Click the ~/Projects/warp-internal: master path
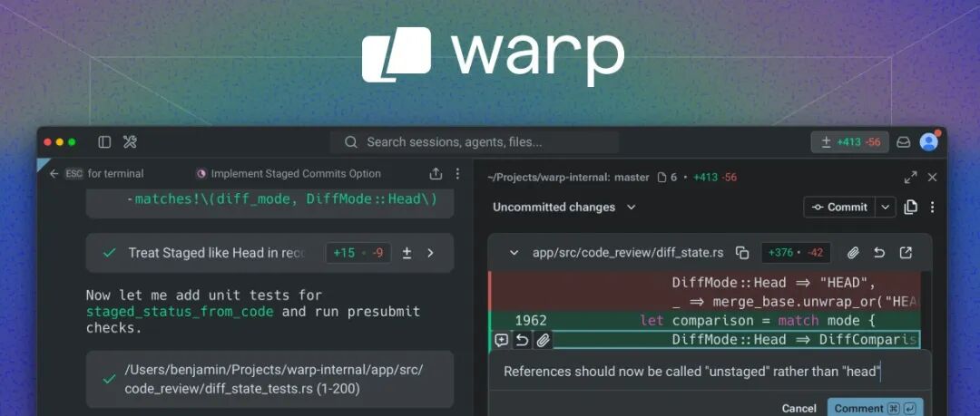This screenshot has width=980, height=416. tap(568, 178)
